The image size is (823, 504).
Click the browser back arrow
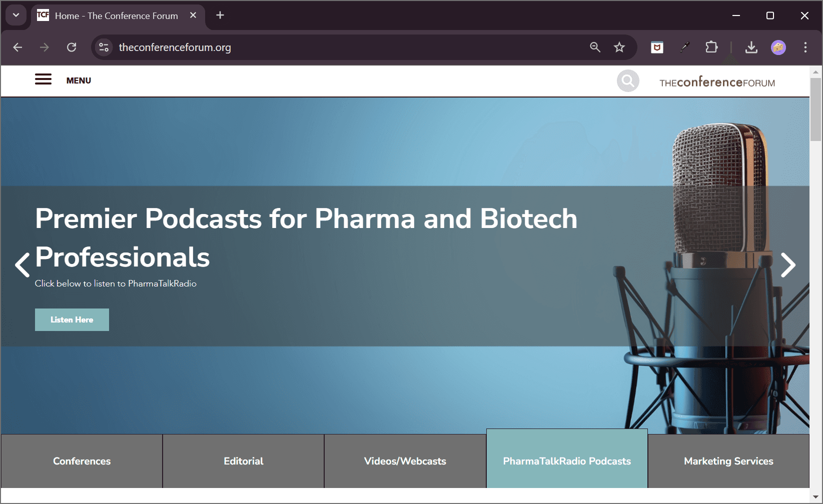[18, 47]
